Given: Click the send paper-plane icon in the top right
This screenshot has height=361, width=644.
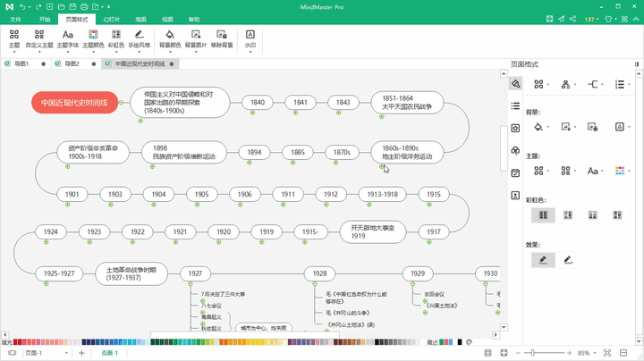Looking at the screenshot, I should click(x=561, y=19).
